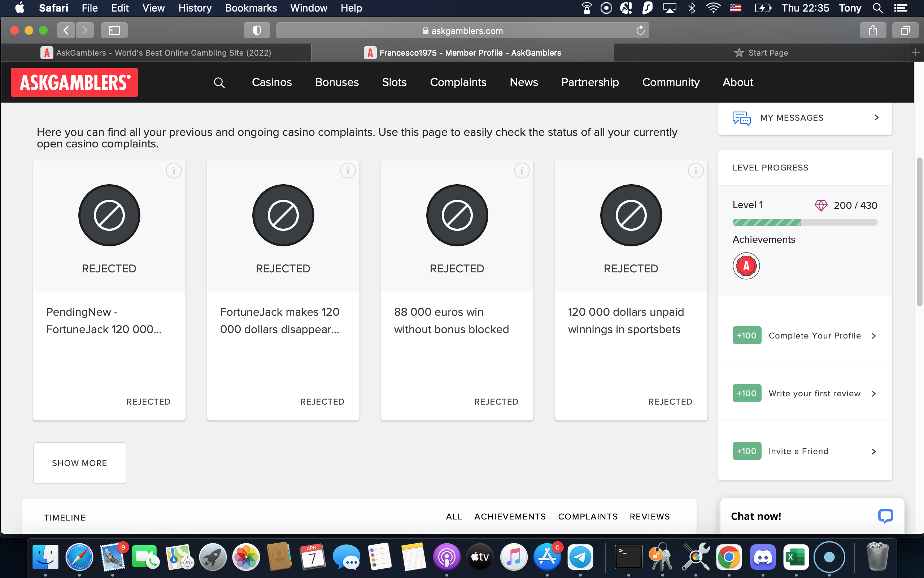The width and height of the screenshot is (924, 578).
Task: Open Spotlight search in menu bar
Action: click(x=878, y=8)
